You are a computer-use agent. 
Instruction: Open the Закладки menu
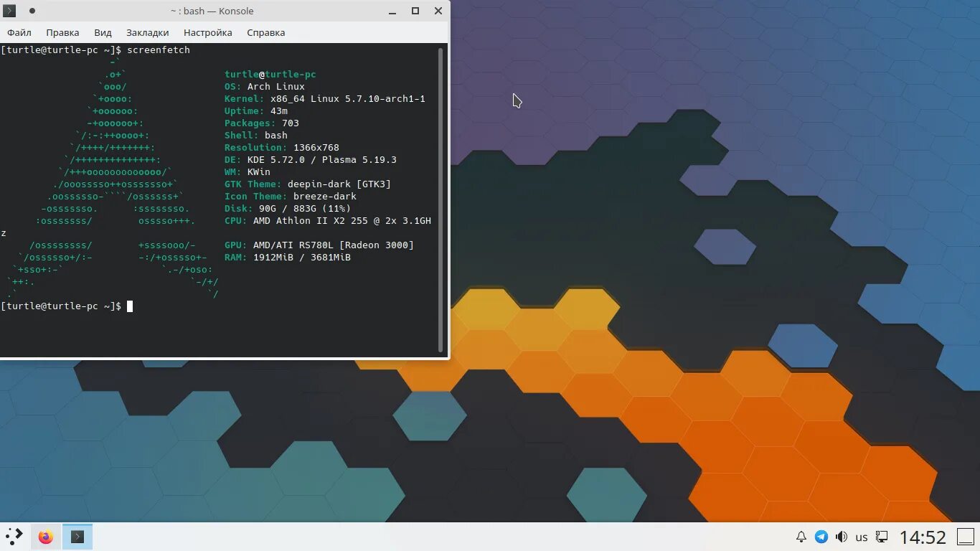(147, 32)
